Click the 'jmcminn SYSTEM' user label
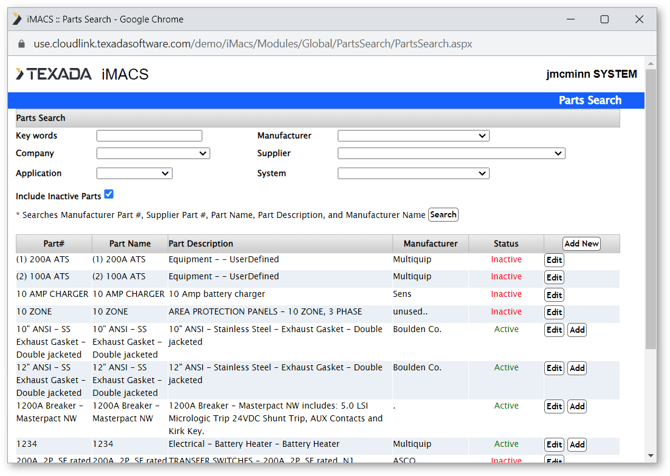This screenshot has width=670, height=476. tap(591, 74)
